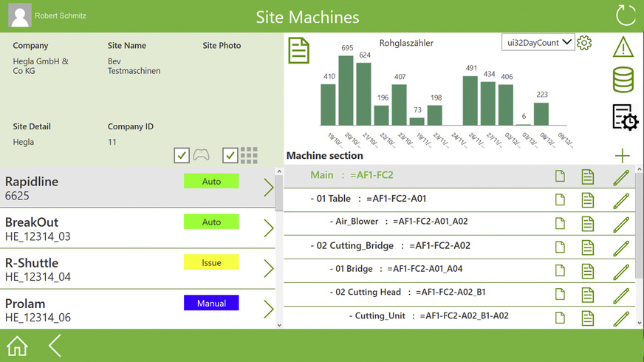Click the plus icon to add a section
The image size is (644, 362).
click(x=623, y=155)
